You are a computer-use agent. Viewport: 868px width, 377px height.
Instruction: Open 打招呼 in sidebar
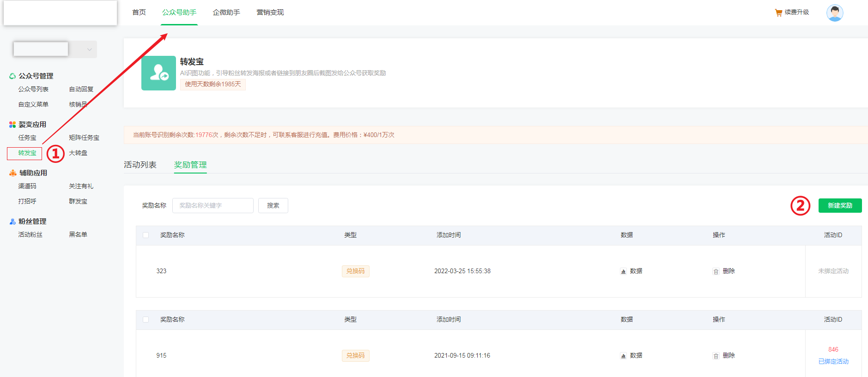(x=27, y=202)
